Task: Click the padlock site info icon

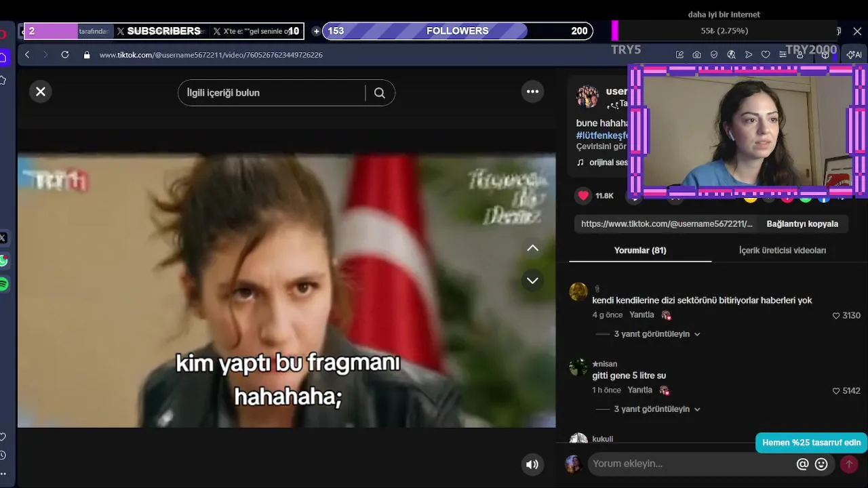Action: click(x=87, y=55)
